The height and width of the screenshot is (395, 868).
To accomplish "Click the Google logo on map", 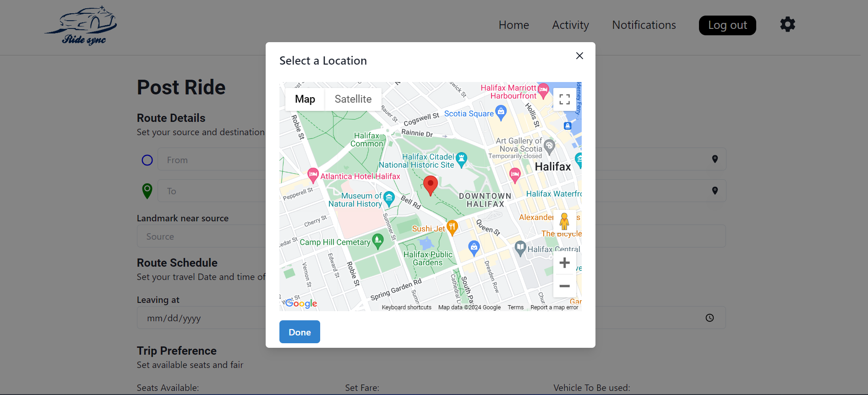I will 301,303.
